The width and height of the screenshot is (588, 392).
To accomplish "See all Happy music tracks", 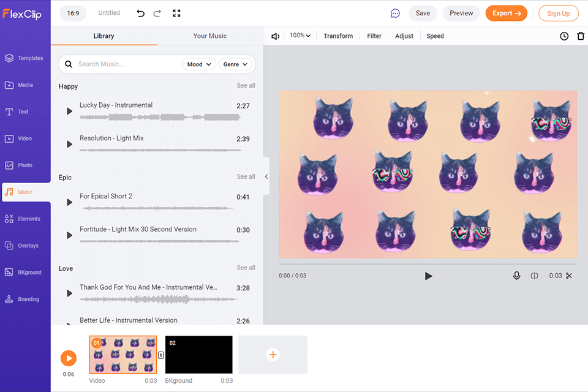I will tap(246, 86).
